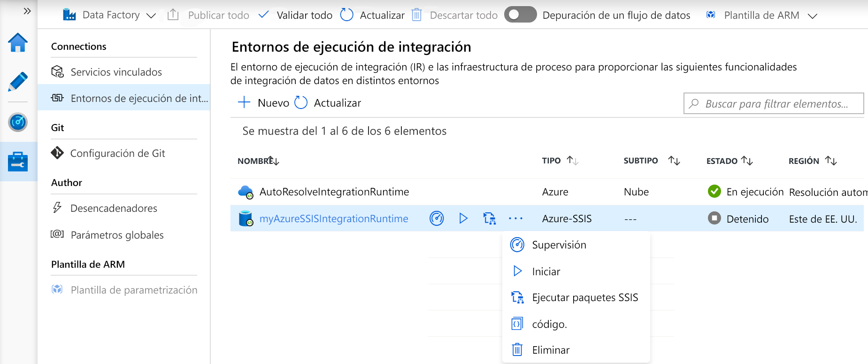Click the Azure-SSIS type cell
The height and width of the screenshot is (364, 868).
(567, 218)
